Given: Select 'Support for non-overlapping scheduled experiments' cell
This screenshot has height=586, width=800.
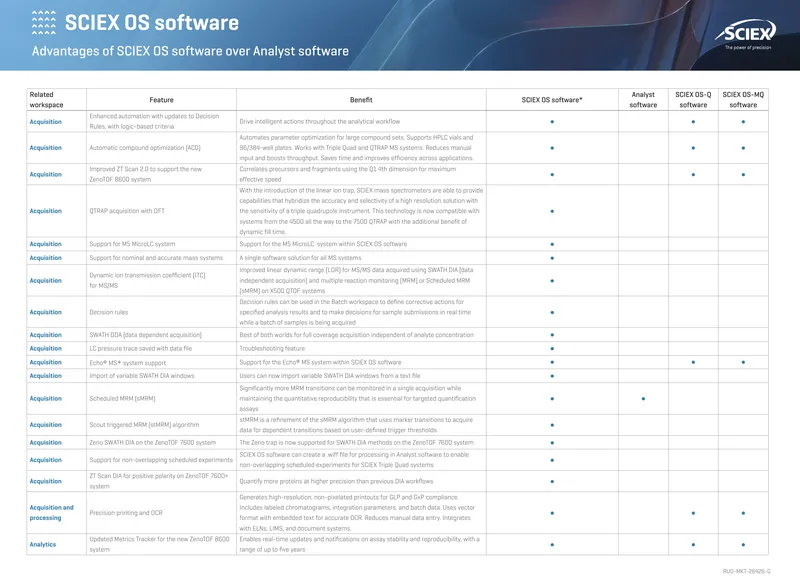Looking at the screenshot, I should (x=161, y=460).
